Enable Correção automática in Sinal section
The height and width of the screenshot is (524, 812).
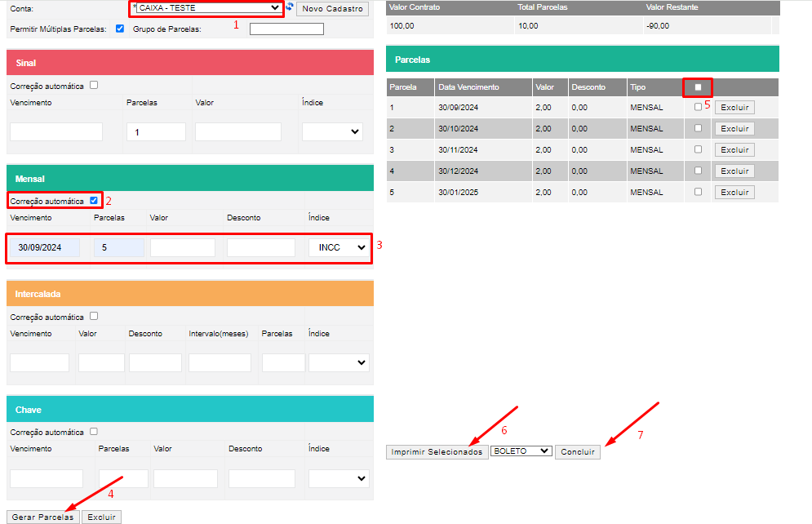(x=94, y=85)
